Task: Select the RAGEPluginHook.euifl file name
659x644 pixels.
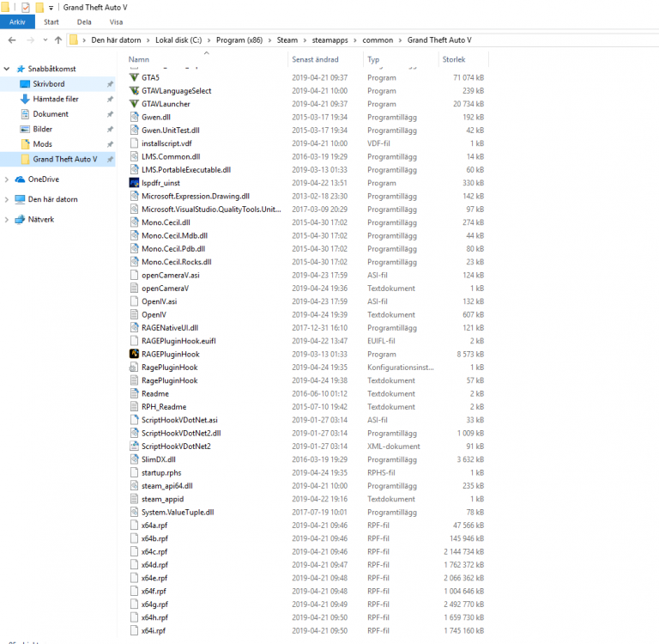Action: pos(178,341)
